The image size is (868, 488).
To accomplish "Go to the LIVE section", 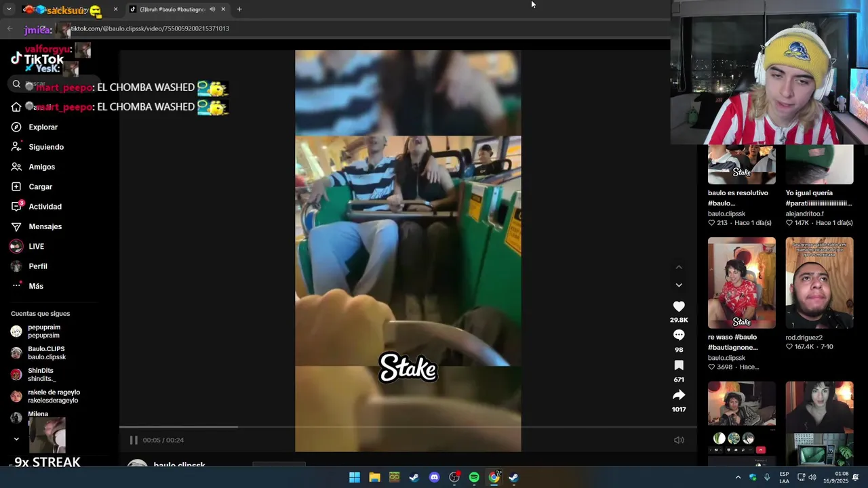I will (x=28, y=247).
